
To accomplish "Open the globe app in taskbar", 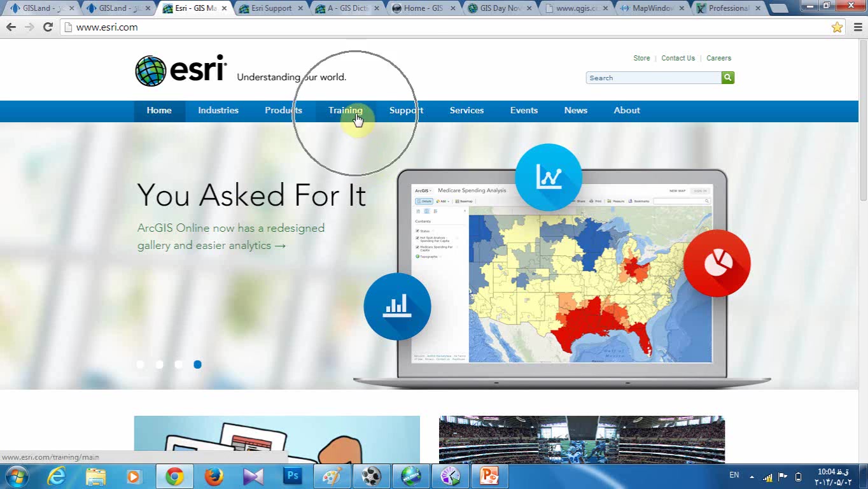I will [410, 476].
